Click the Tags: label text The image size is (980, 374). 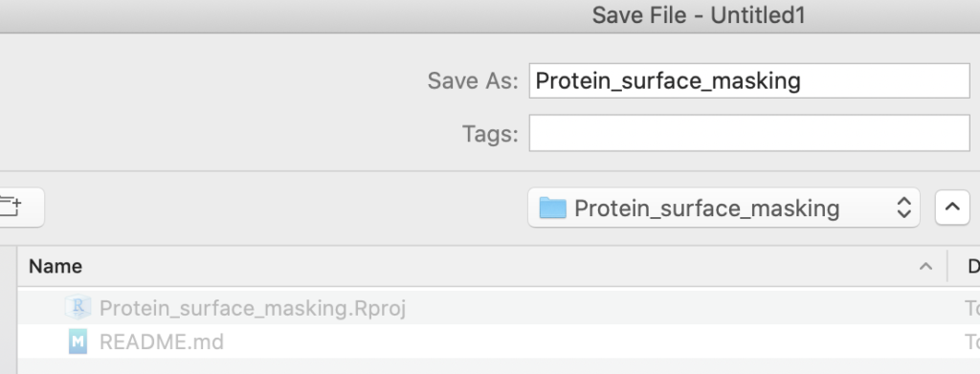(x=490, y=133)
